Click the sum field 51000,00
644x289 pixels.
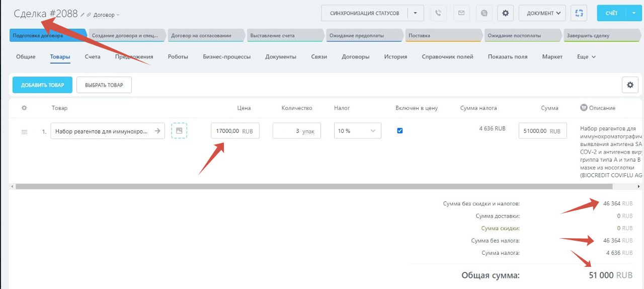click(543, 131)
